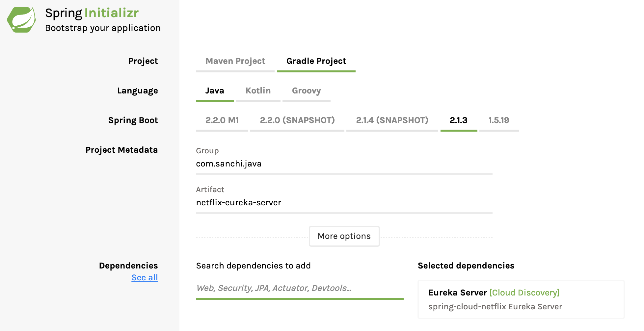Click the dependencies search box
Image resolution: width=644 pixels, height=331 pixels.
point(300,289)
